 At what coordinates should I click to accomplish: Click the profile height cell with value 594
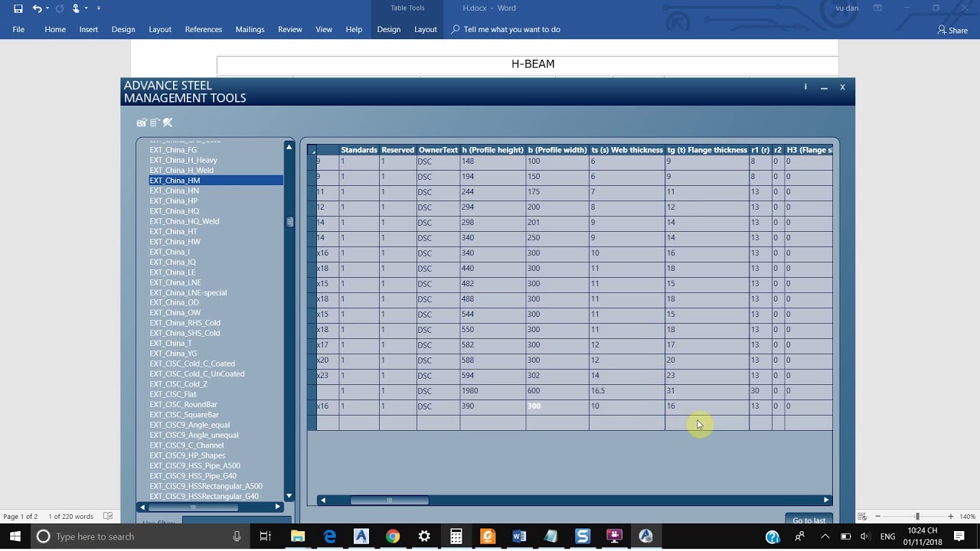click(492, 376)
